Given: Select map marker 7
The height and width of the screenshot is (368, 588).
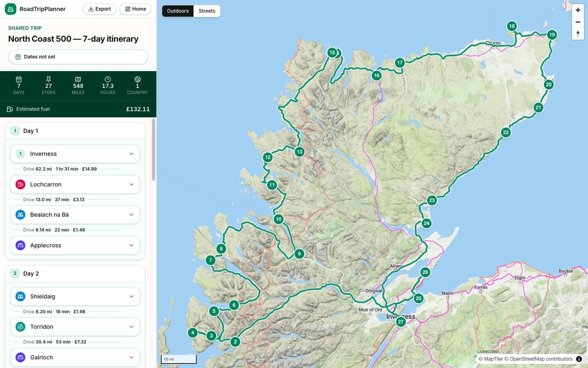Looking at the screenshot, I should pos(211,260).
